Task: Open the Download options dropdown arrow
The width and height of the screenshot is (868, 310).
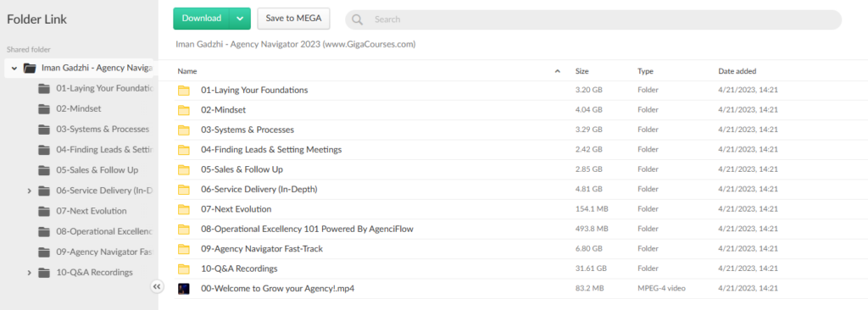Action: tap(240, 19)
